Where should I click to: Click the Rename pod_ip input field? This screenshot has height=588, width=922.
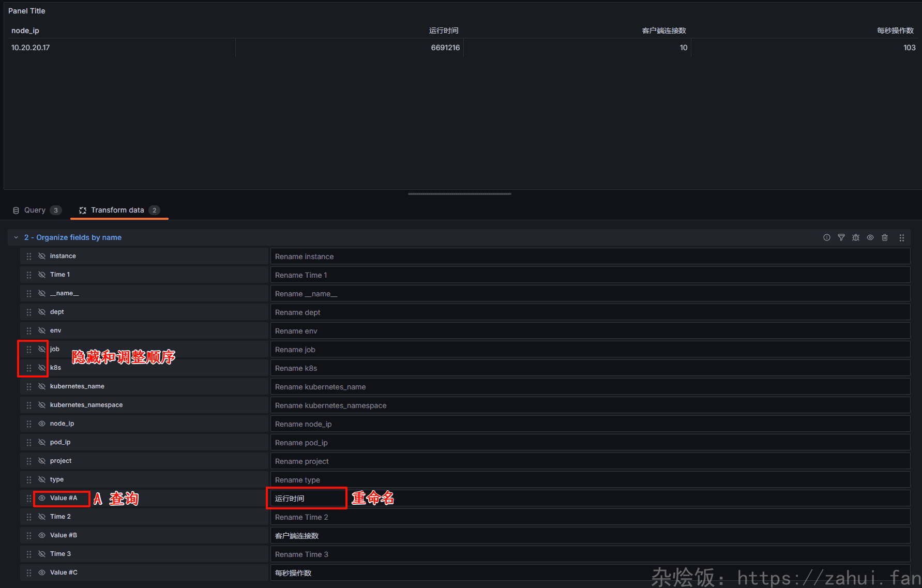click(x=590, y=443)
